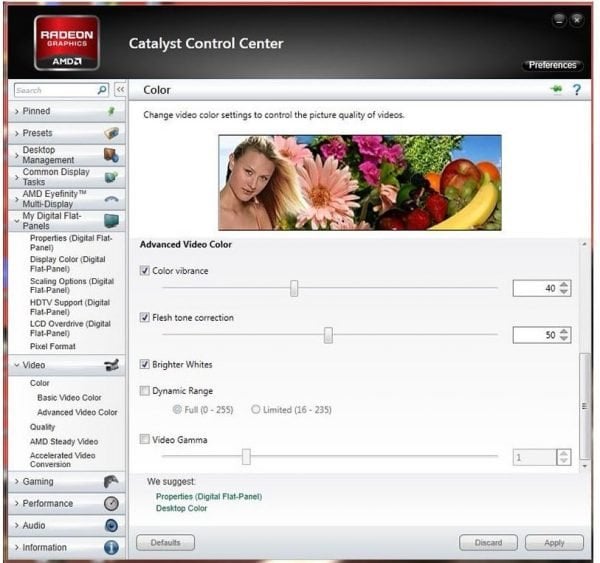
Task: Click the Desktop Management icon
Action: [x=111, y=155]
